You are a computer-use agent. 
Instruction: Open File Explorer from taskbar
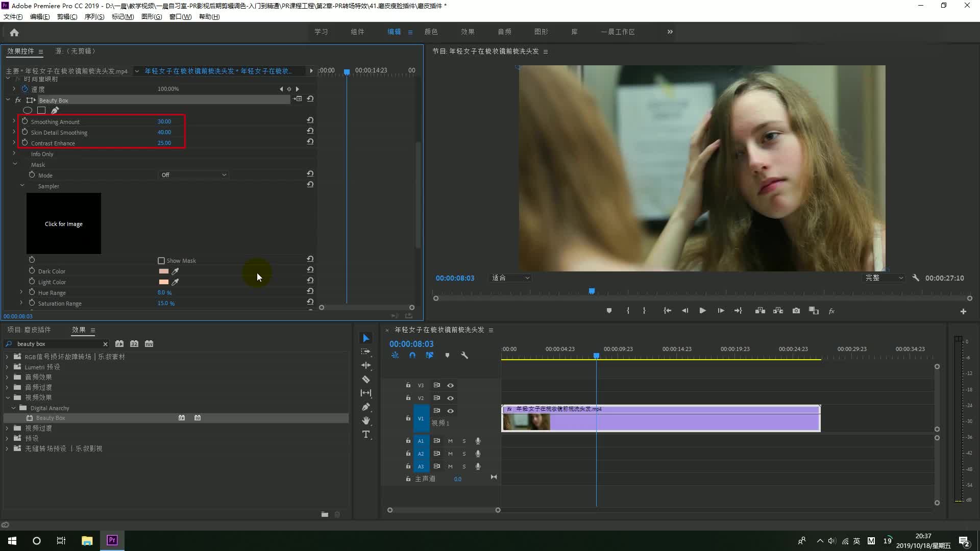point(87,540)
